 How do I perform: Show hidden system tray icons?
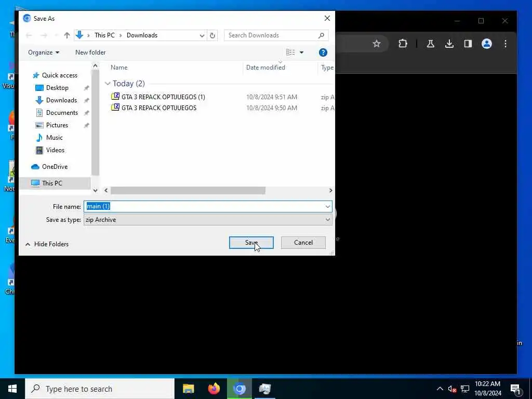point(440,389)
